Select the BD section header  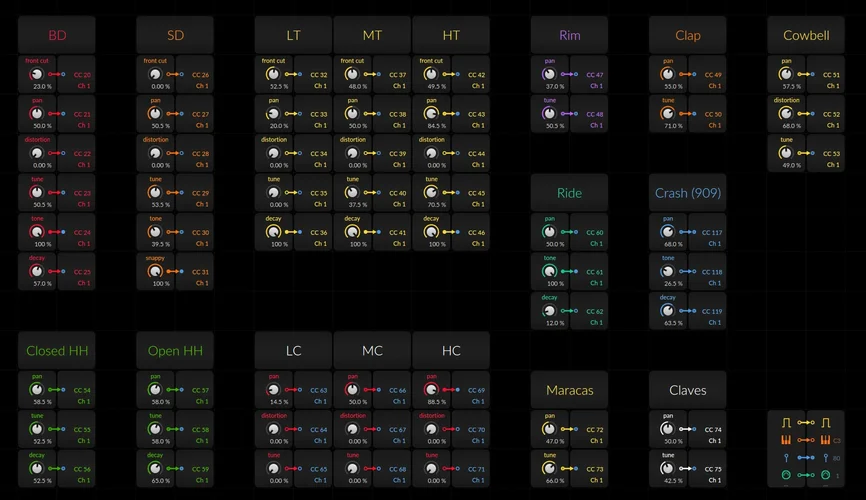(x=57, y=35)
